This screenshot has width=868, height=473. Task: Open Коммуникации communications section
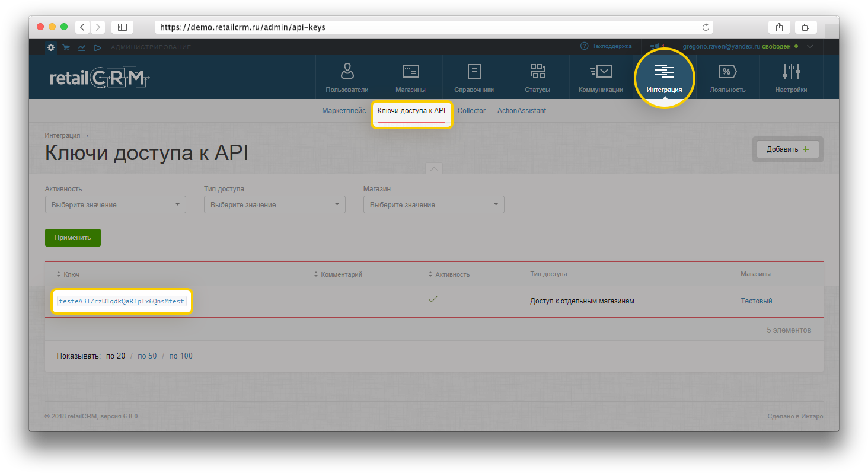coord(601,78)
